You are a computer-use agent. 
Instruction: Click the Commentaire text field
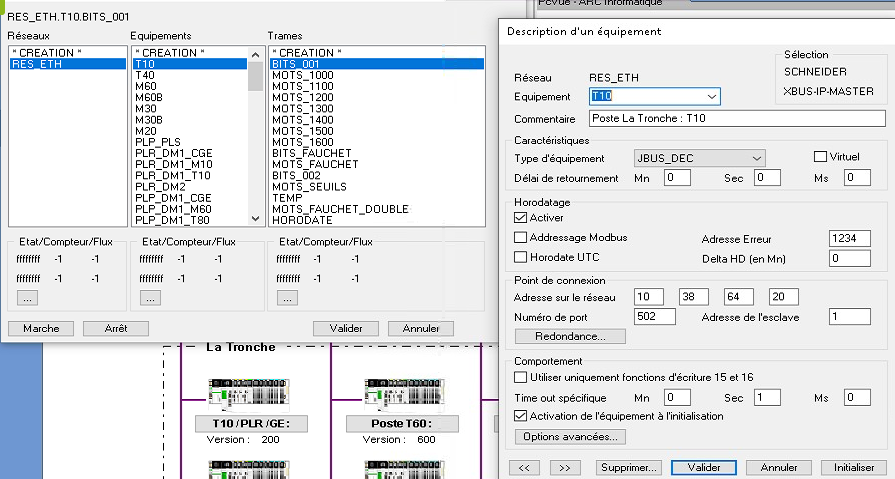point(730,119)
